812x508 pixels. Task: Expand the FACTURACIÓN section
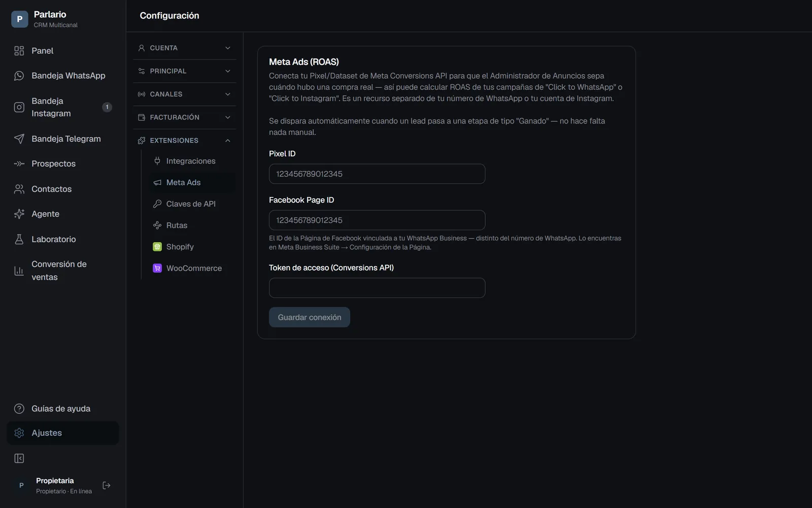click(184, 117)
